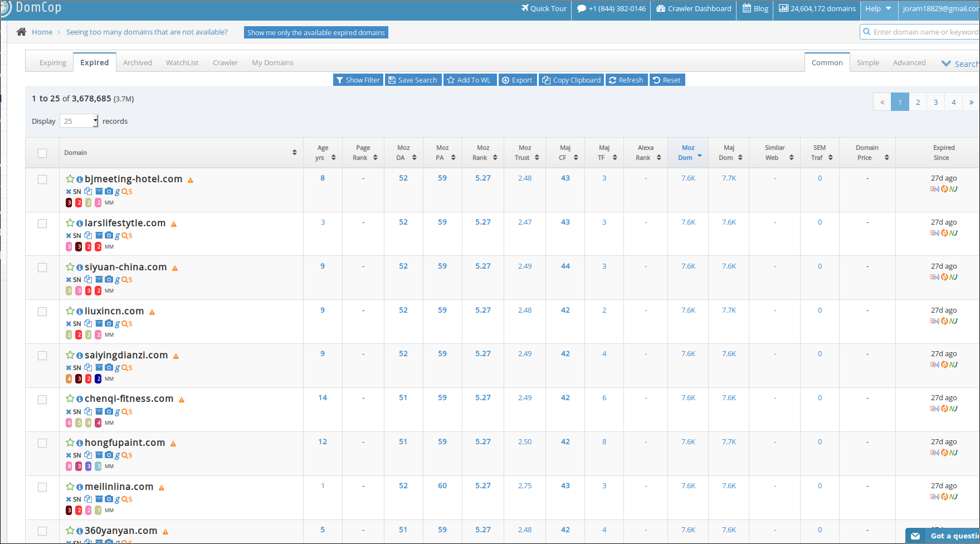Check the chenqi-fitness.com row checkbox

tap(42, 400)
